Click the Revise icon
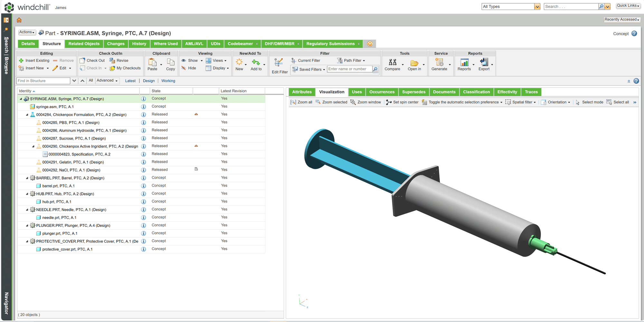 pos(112,60)
